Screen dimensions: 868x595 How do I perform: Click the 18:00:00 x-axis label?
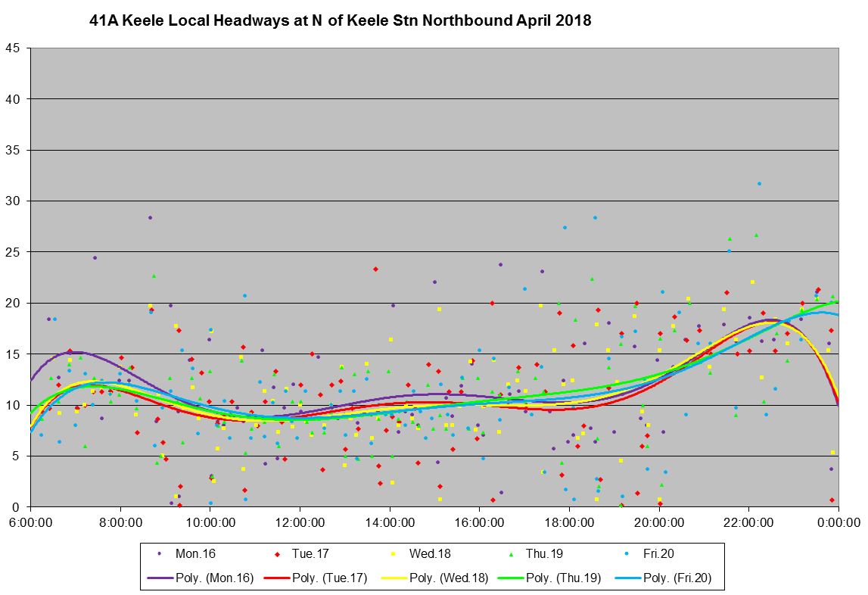tap(569, 522)
